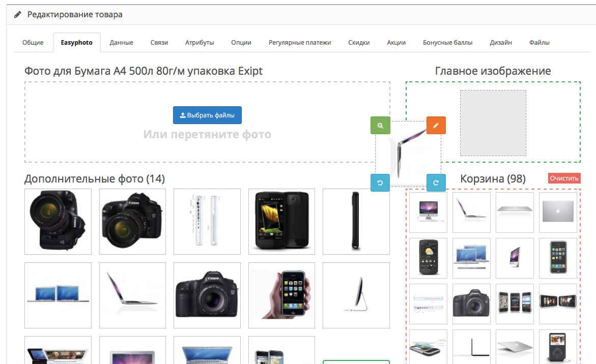Switch to Регулярные платежи tab
The image size is (596, 364).
299,43
